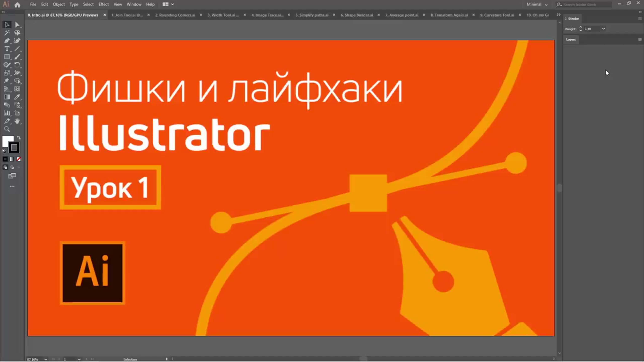Screen dimensions: 644x362
Task: Select the Lasso tool
Action: tap(17, 33)
